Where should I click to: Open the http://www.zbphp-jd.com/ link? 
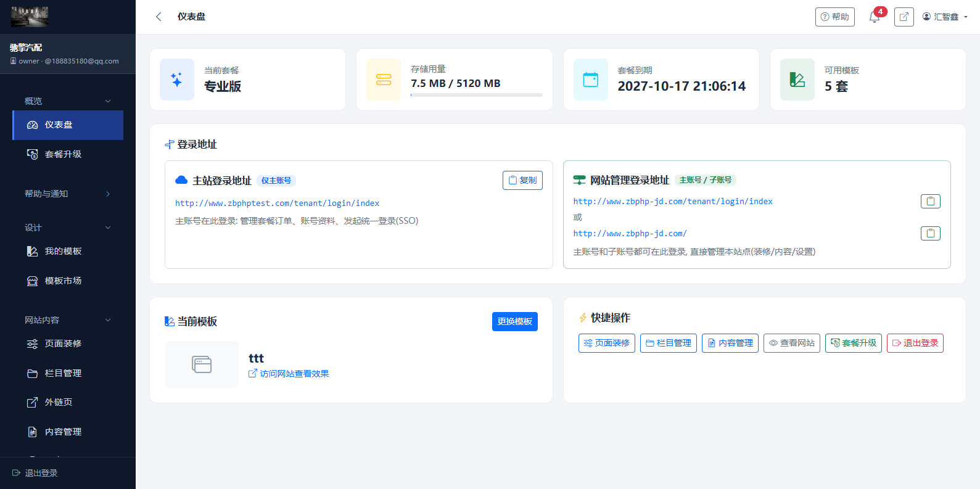pyautogui.click(x=630, y=233)
